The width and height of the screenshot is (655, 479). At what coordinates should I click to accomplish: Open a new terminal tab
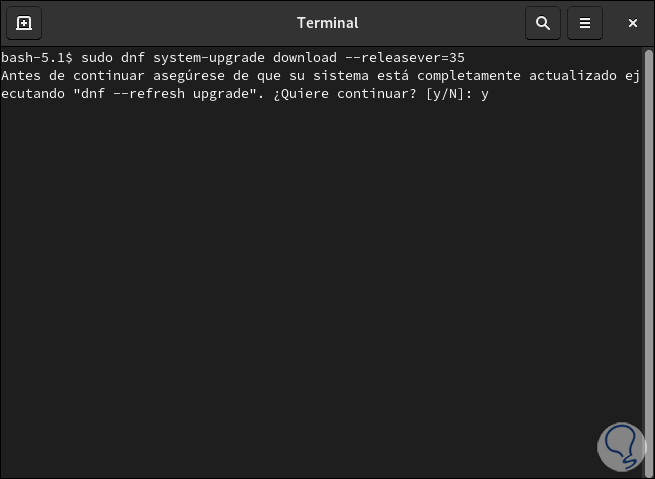[24, 23]
